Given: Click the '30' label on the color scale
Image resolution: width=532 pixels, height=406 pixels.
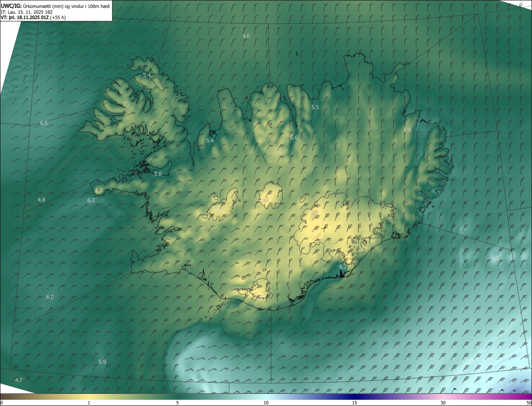Looking at the screenshot, I should click(443, 403).
